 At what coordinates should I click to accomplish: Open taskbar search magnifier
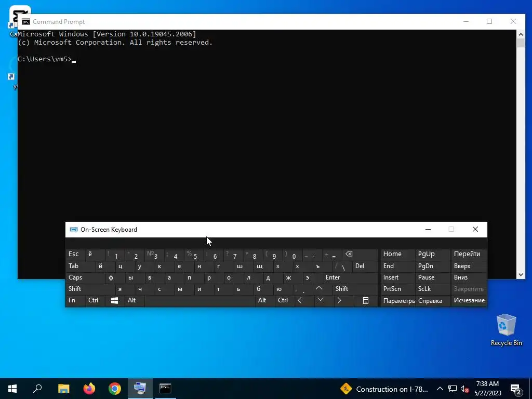[x=37, y=389]
